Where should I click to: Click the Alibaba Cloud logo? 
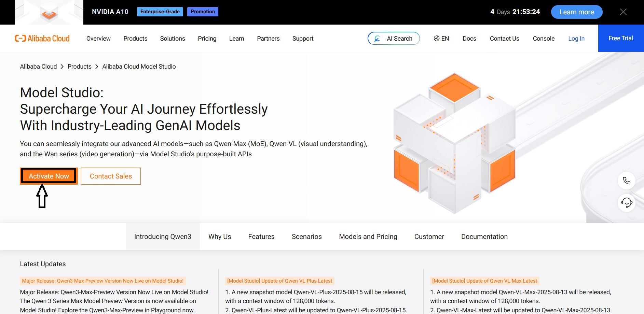click(x=42, y=38)
